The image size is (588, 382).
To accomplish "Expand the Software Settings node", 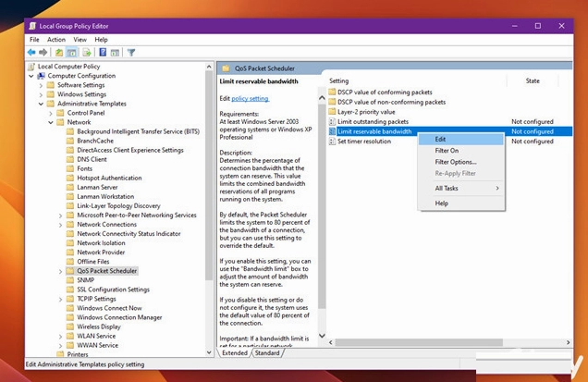I will (41, 85).
